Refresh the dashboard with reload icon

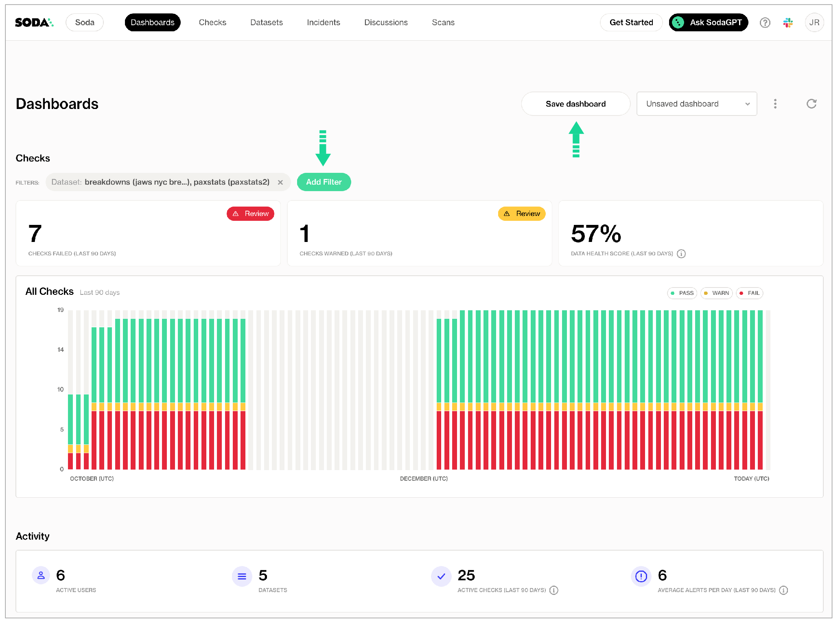point(811,104)
